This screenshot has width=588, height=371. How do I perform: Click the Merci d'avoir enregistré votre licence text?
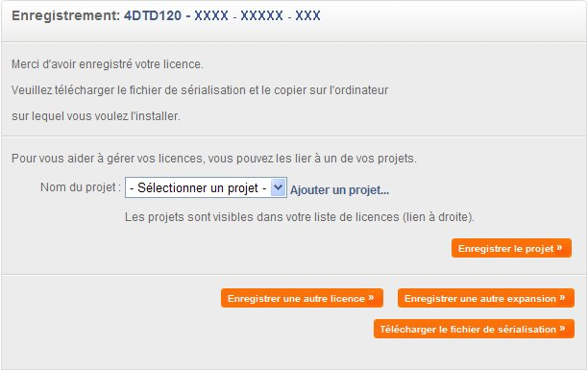pos(108,64)
